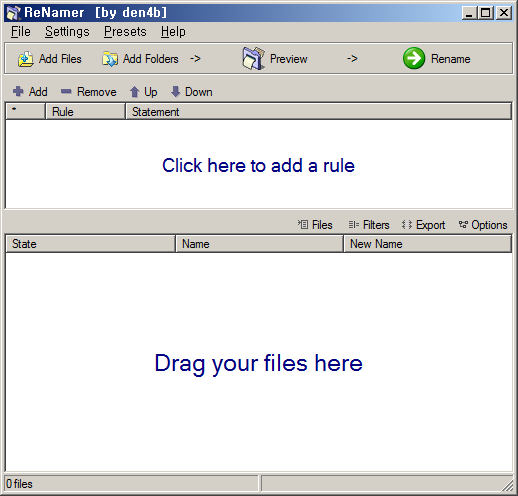Image resolution: width=518 pixels, height=496 pixels.
Task: Move rule Up with arrow icon
Action: click(134, 92)
